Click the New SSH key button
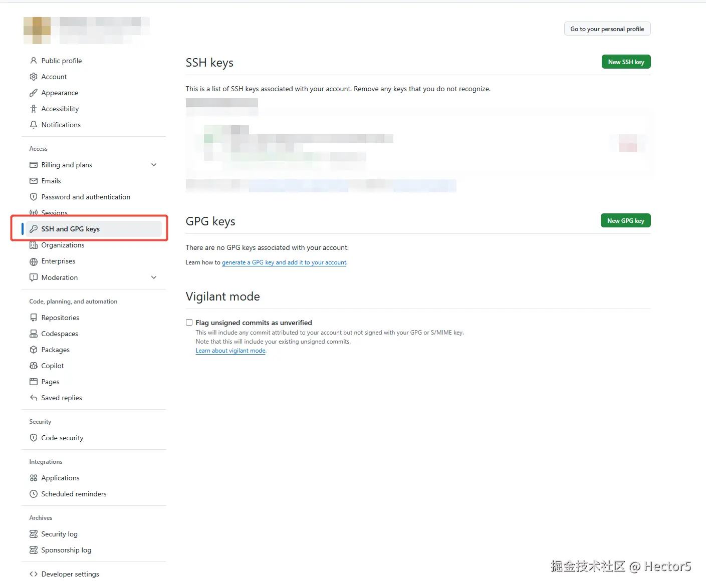 (626, 62)
